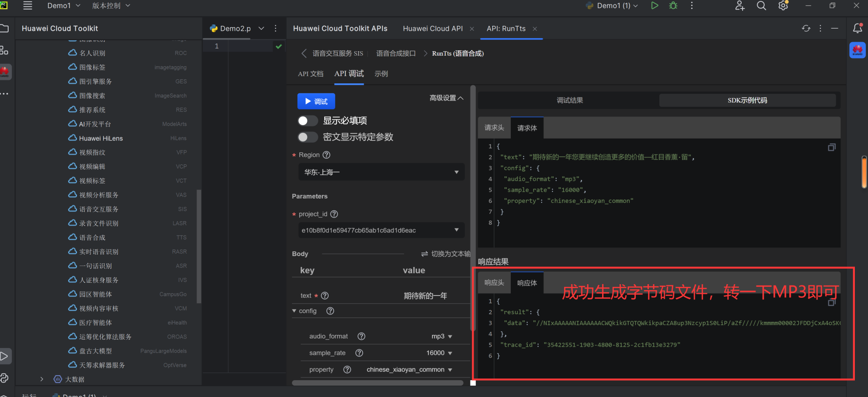
Task: Click the blue 调试 run button
Action: [x=316, y=102]
